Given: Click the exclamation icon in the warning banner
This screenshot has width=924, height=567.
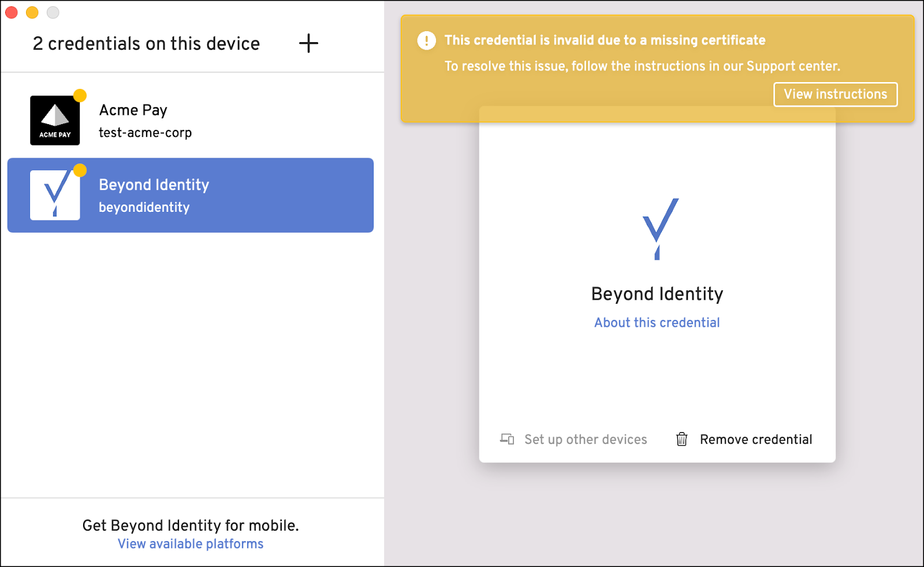Looking at the screenshot, I should (426, 40).
